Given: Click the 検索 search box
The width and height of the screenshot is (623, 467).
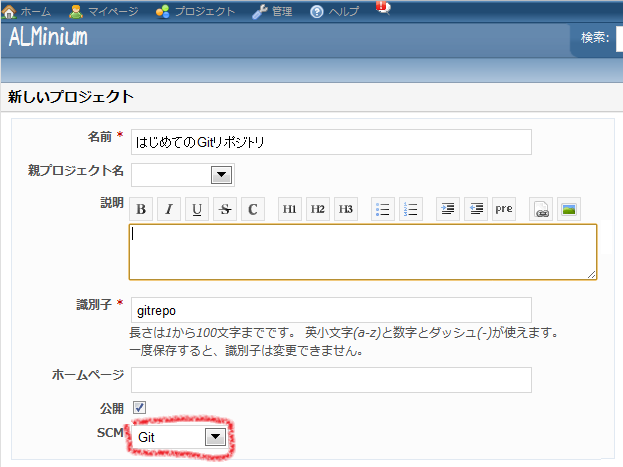Looking at the screenshot, I should pyautogui.click(x=619, y=37).
